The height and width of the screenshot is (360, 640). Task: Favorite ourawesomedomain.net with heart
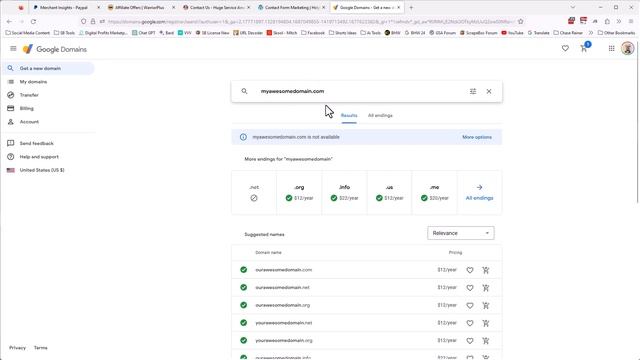coord(470,288)
